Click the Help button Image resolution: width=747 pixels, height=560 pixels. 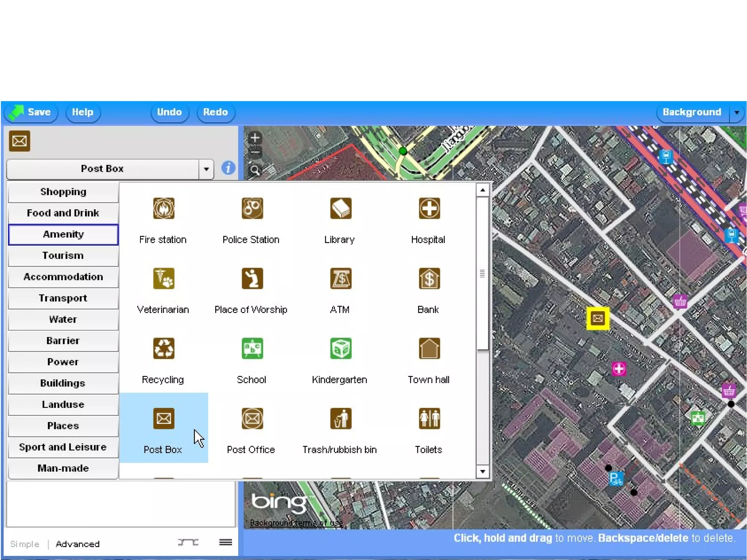pyautogui.click(x=83, y=112)
